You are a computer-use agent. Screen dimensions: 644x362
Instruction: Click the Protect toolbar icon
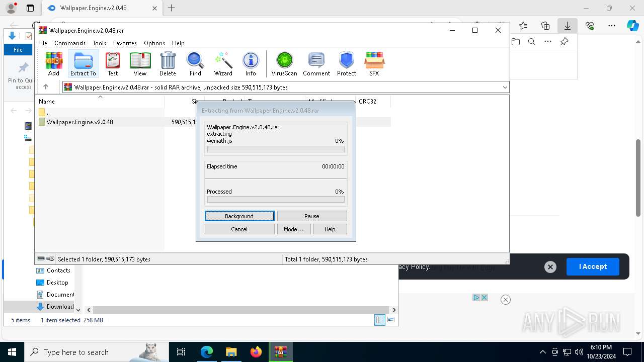pyautogui.click(x=347, y=63)
